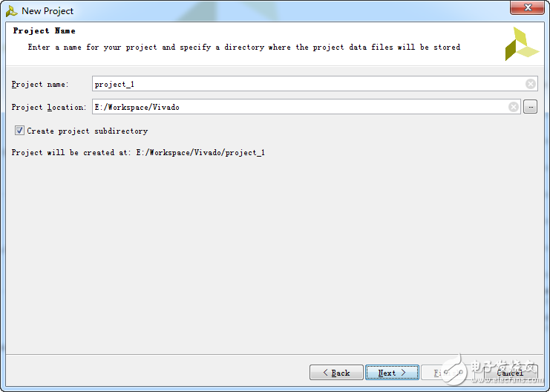Proceed by pressing the Next button
This screenshot has width=550, height=392.
point(392,373)
